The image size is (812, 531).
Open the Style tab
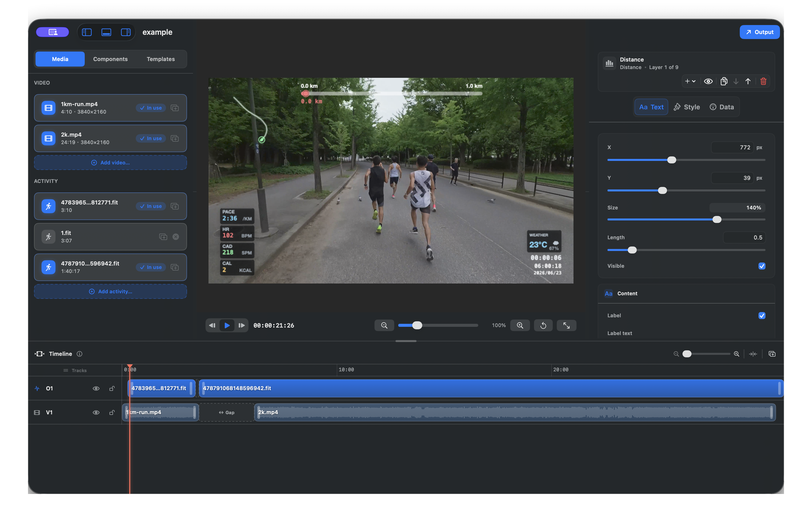tap(686, 107)
